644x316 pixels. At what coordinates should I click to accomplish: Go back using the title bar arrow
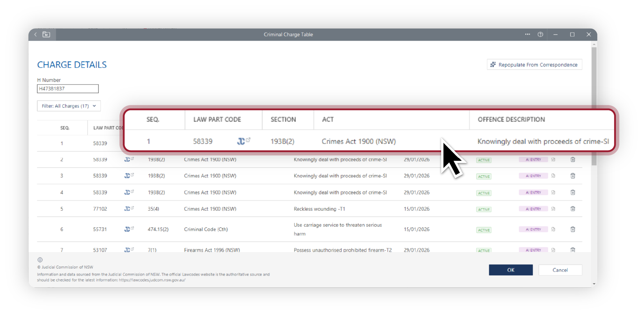tap(35, 34)
